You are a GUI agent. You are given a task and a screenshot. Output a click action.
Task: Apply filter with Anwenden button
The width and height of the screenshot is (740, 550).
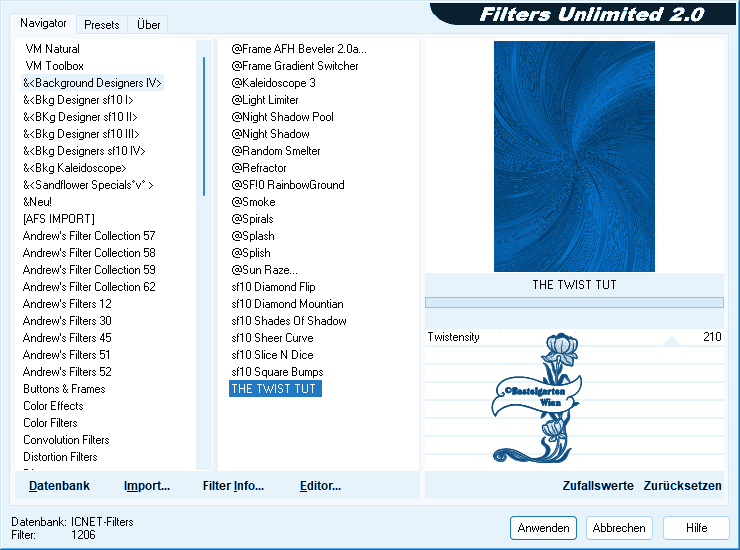pyautogui.click(x=543, y=528)
